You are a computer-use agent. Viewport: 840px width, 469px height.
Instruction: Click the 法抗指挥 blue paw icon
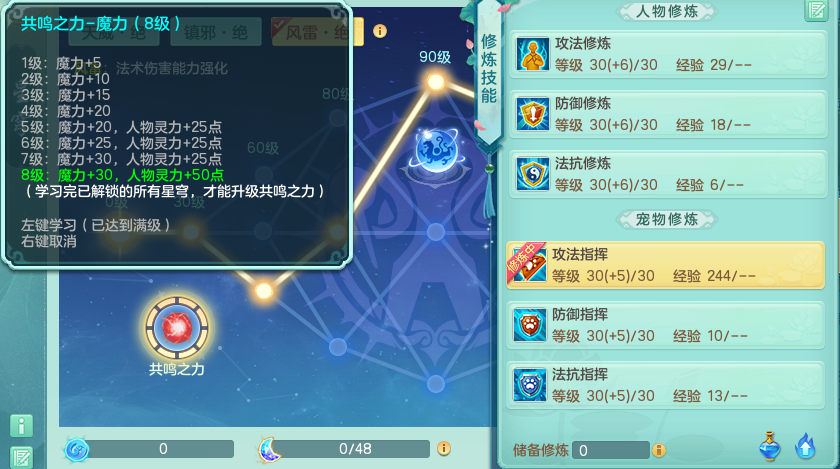[x=529, y=385]
